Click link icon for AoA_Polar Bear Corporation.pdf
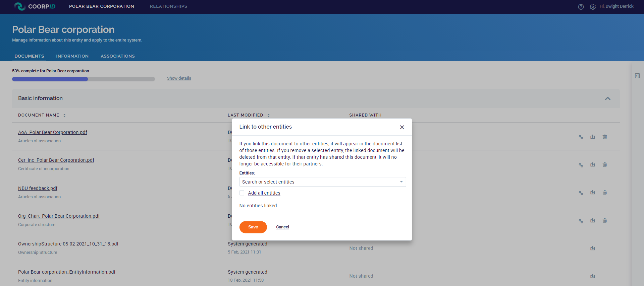This screenshot has height=286, width=644. tap(581, 137)
